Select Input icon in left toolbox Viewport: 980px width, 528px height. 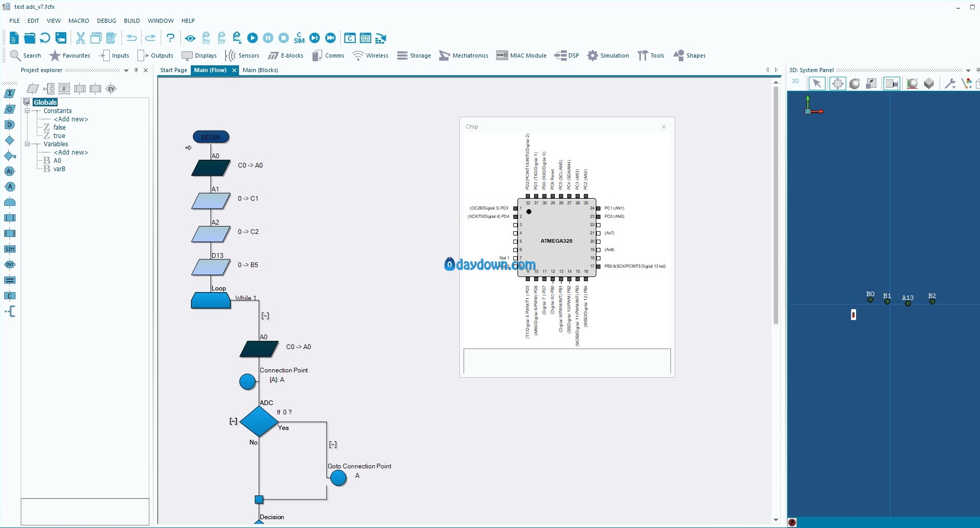point(10,93)
